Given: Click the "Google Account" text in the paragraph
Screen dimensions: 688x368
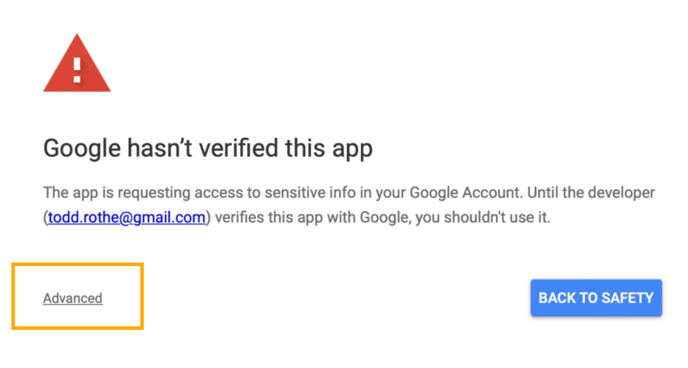Looking at the screenshot, I should pyautogui.click(x=465, y=193).
